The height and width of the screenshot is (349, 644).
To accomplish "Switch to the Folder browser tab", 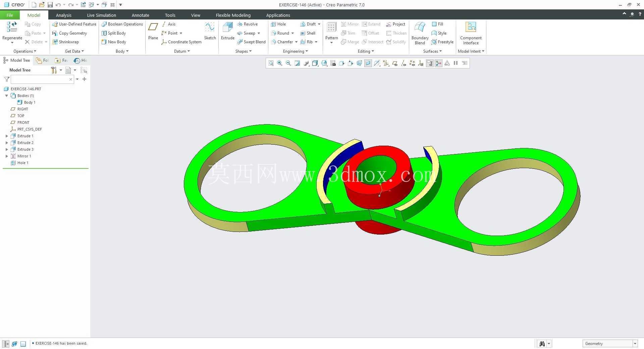I will [x=42, y=60].
